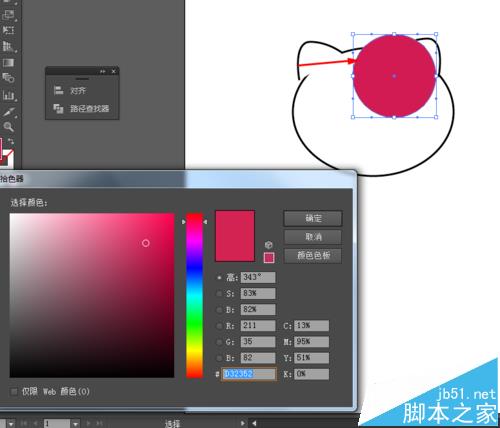This screenshot has width=500, height=428.
Task: Click the blue field showing 82
Action: 258,358
